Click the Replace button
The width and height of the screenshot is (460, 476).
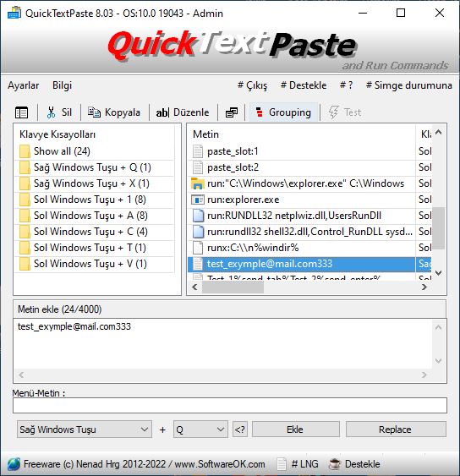tap(396, 429)
